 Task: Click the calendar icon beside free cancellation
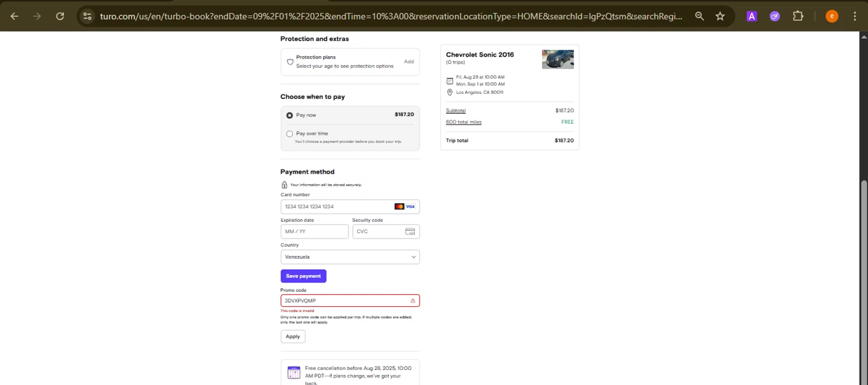[x=294, y=372]
